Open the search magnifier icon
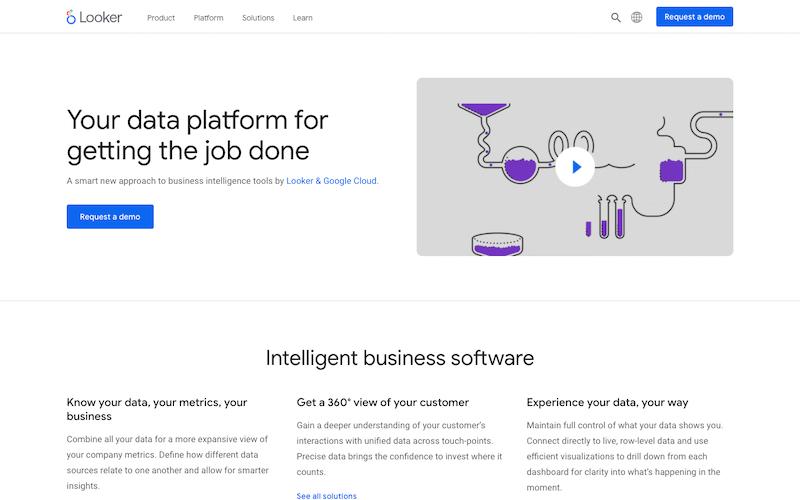 point(616,17)
